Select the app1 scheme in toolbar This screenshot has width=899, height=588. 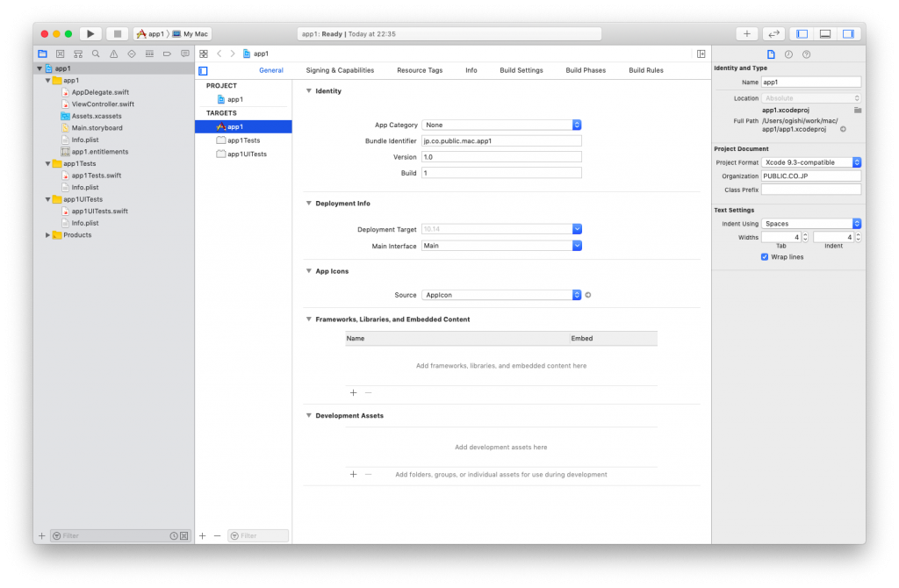point(150,34)
